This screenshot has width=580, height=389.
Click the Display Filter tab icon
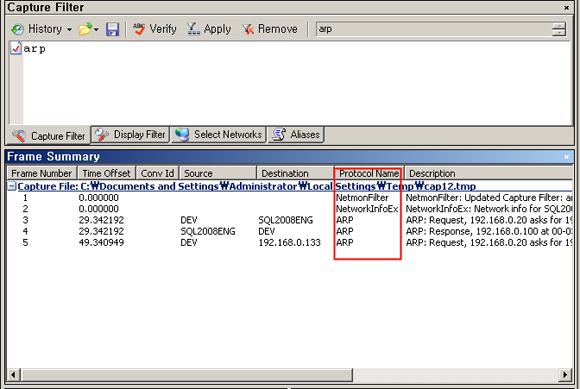(101, 135)
